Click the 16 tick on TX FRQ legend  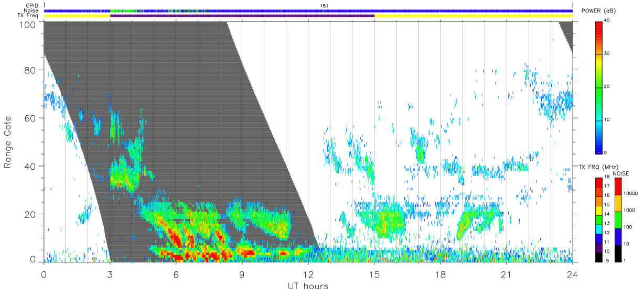pyautogui.click(x=607, y=195)
